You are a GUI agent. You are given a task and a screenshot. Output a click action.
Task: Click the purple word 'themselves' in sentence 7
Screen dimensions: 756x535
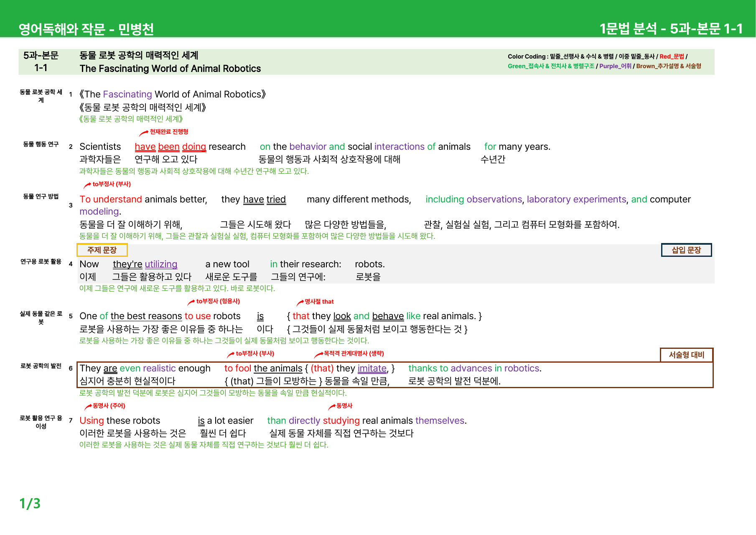click(x=440, y=421)
